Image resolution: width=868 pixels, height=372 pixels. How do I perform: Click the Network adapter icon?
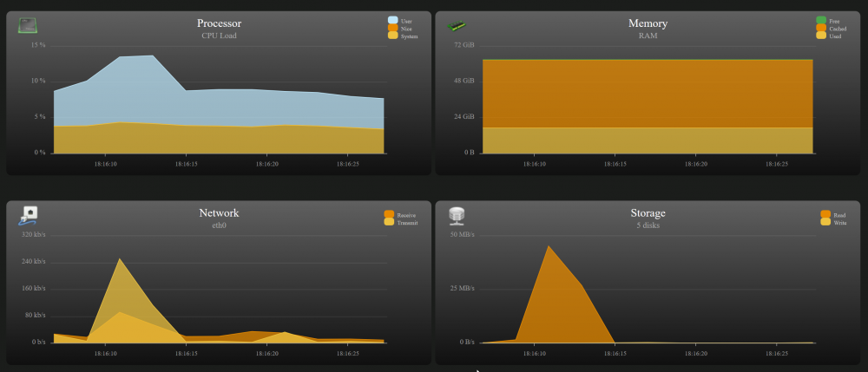pyautogui.click(x=28, y=215)
